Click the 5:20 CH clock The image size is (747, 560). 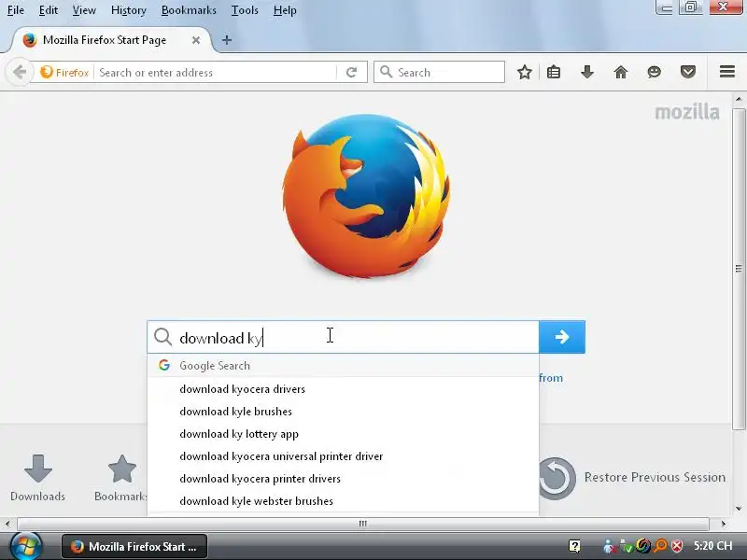point(712,546)
